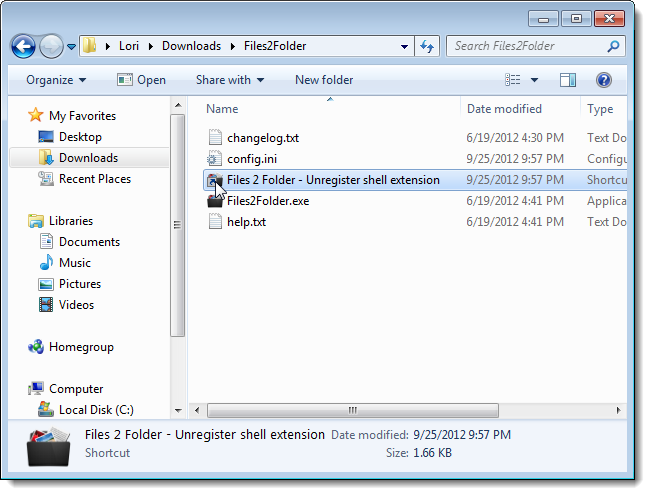Viewport: 650px width, 495px height.
Task: Click the magnifier search icon
Action: [x=613, y=46]
